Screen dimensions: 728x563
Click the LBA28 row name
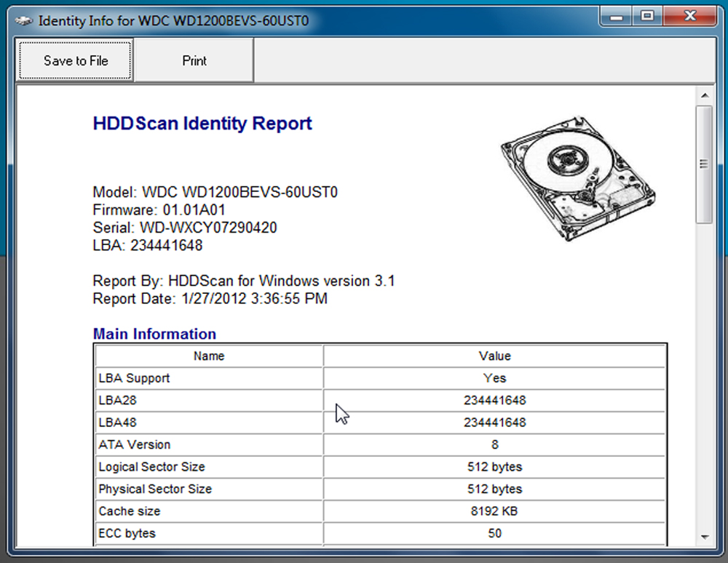[x=117, y=400]
